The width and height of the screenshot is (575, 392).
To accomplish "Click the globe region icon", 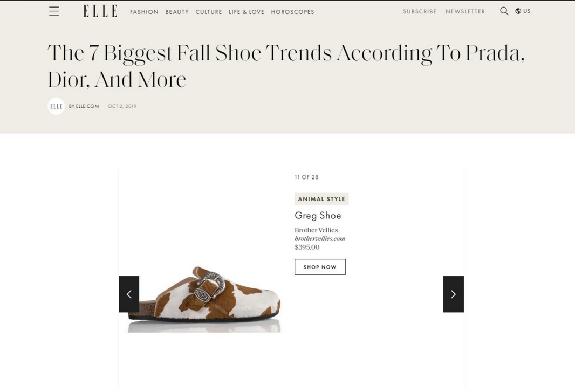I will [518, 11].
